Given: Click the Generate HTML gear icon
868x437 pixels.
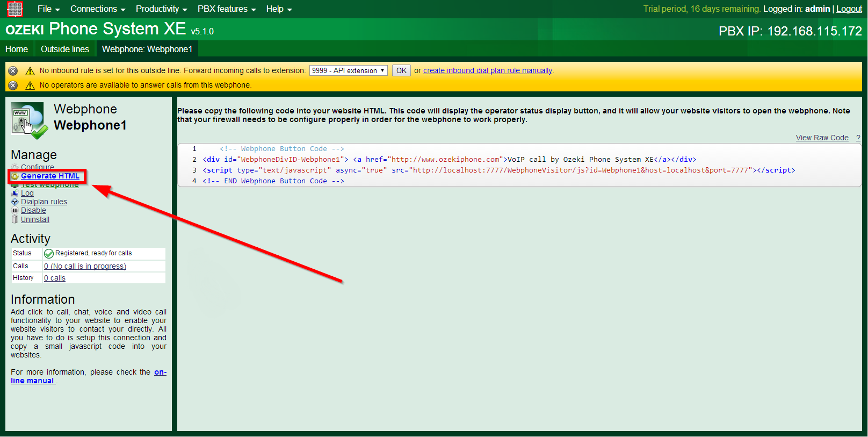Looking at the screenshot, I should click(15, 176).
